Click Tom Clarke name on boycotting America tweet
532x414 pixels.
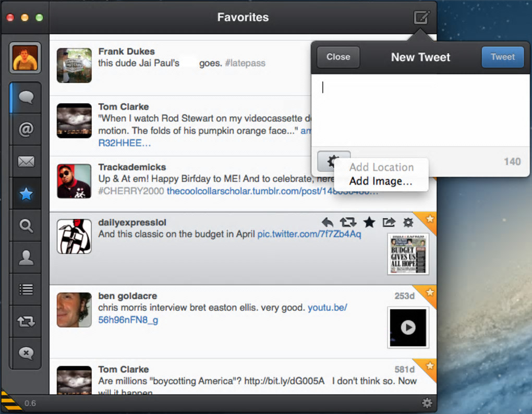(124, 370)
